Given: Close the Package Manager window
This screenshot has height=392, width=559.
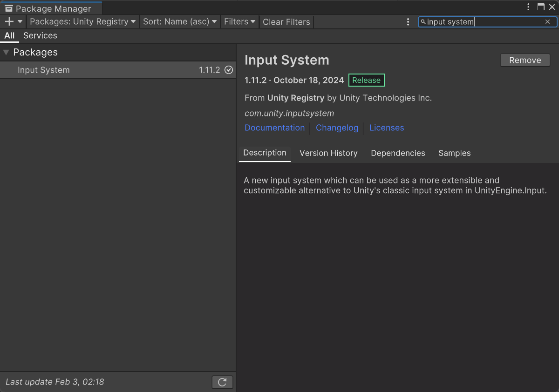Looking at the screenshot, I should tap(552, 7).
